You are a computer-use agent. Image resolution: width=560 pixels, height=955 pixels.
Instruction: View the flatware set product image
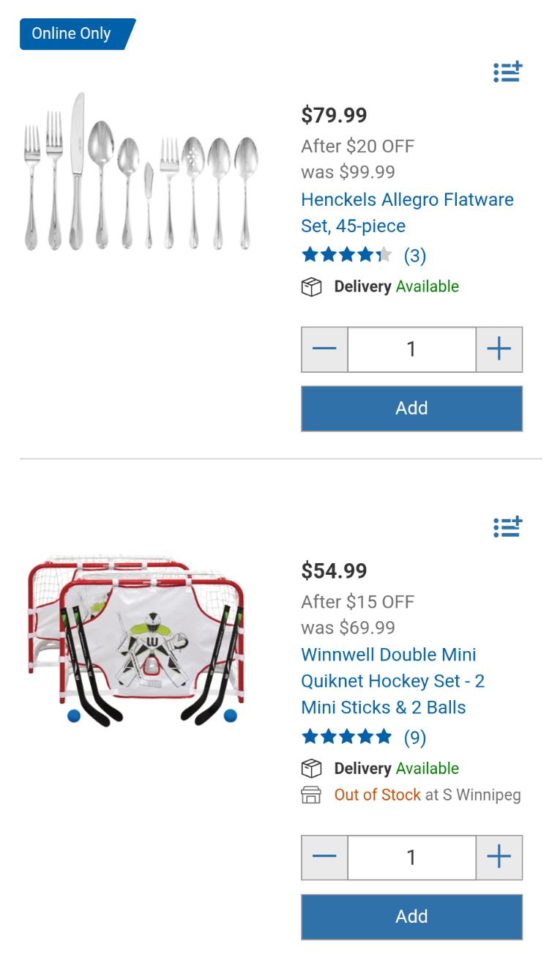[x=141, y=174]
